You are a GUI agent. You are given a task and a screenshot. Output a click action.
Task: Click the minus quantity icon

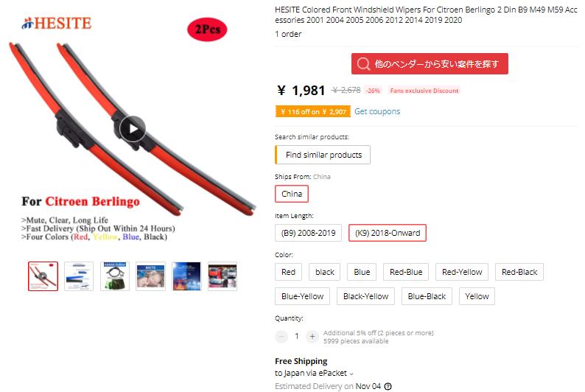pos(281,337)
